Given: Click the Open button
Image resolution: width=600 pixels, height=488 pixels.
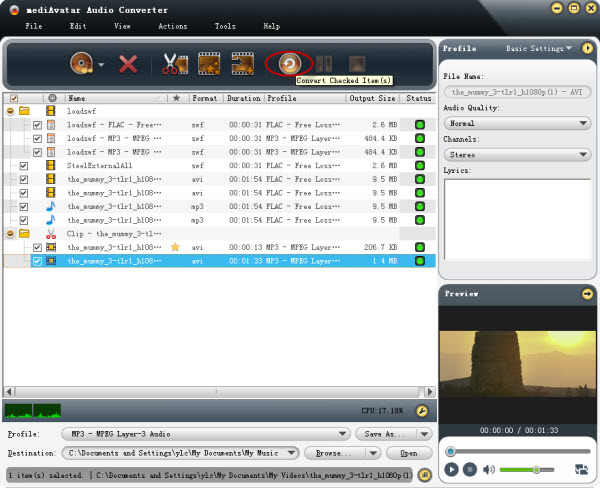Looking at the screenshot, I should 409,453.
